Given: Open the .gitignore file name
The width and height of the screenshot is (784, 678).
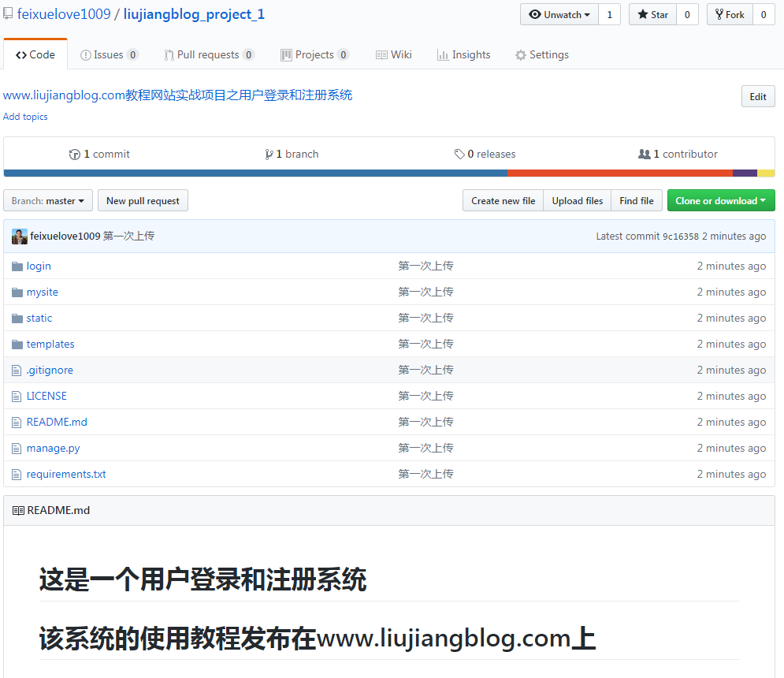Looking at the screenshot, I should click(x=50, y=371).
